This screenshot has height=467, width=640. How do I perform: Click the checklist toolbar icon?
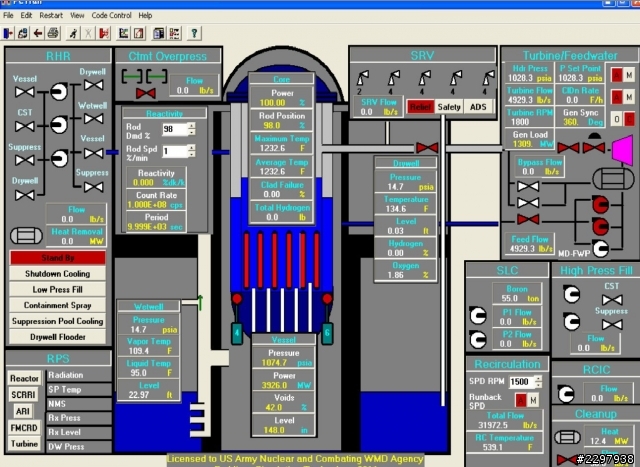[x=174, y=33]
